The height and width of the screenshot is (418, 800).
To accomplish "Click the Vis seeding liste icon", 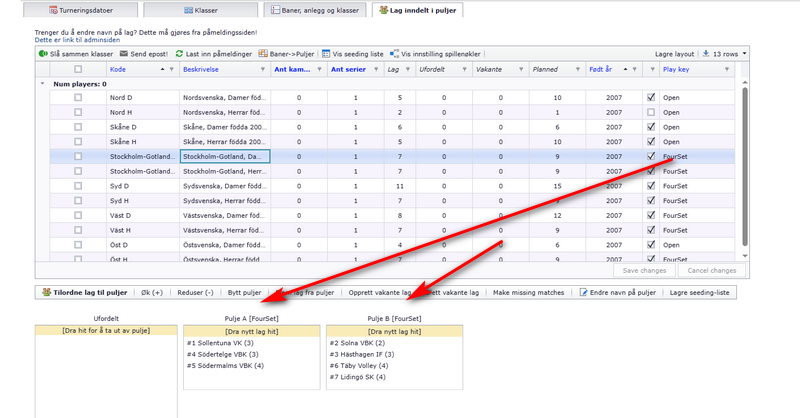I will click(x=326, y=54).
